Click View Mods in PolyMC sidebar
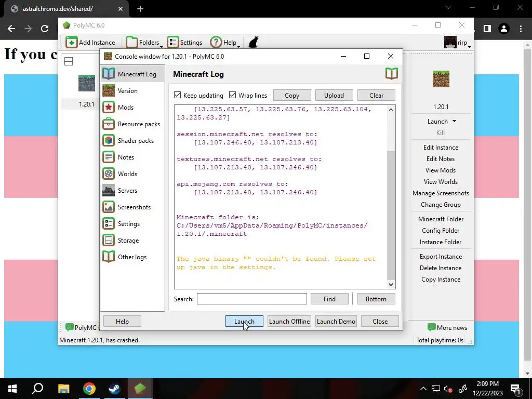Image resolution: width=532 pixels, height=399 pixels. (x=441, y=170)
